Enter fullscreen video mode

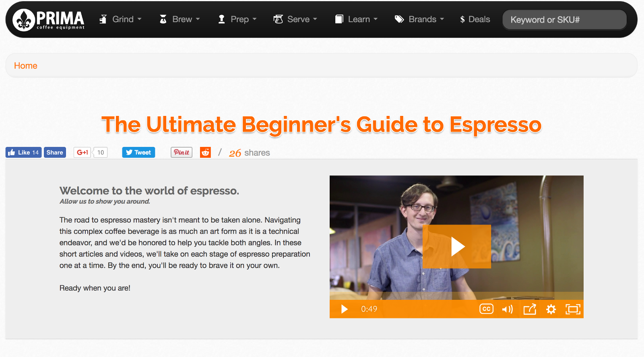coord(573,309)
